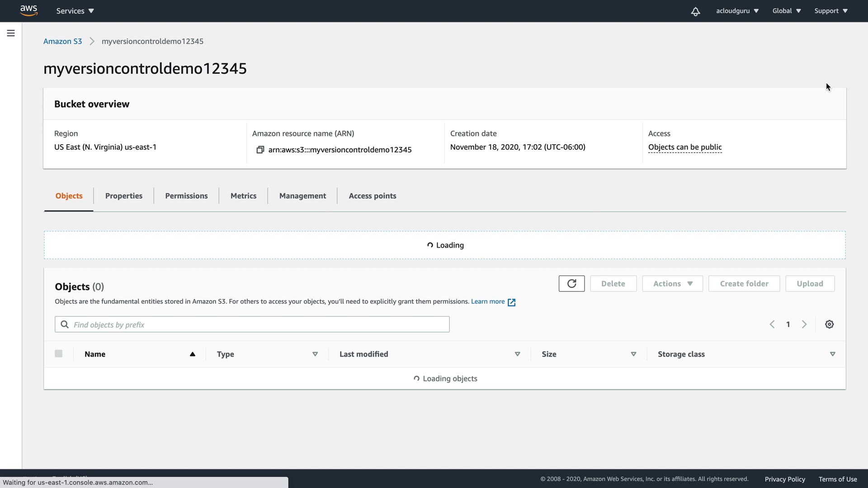Screen dimensions: 868x488
Task: Follow the Amazon S3 breadcrumb link
Action: (x=62, y=41)
